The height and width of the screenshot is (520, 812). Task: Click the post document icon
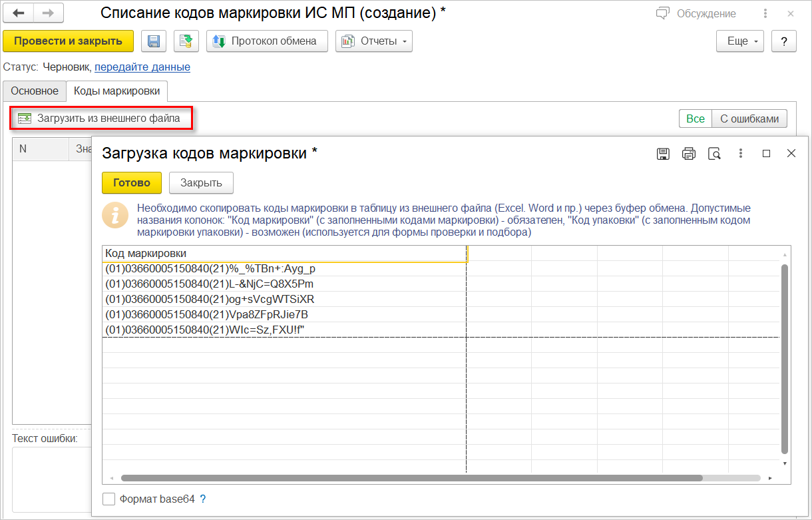pyautogui.click(x=186, y=41)
